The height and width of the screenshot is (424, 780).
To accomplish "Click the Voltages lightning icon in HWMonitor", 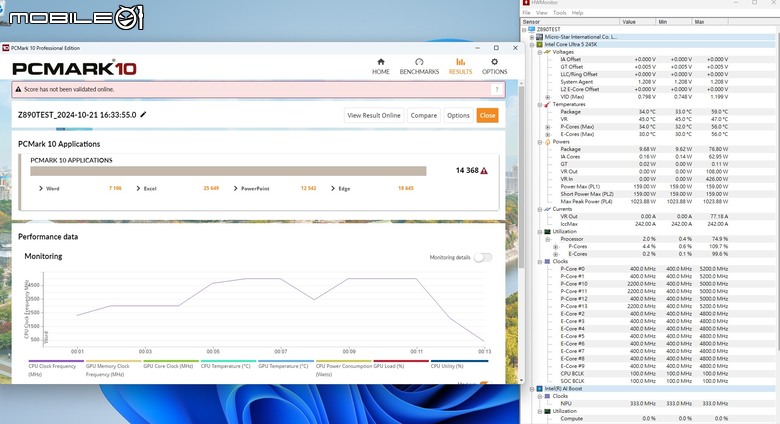I will [548, 52].
